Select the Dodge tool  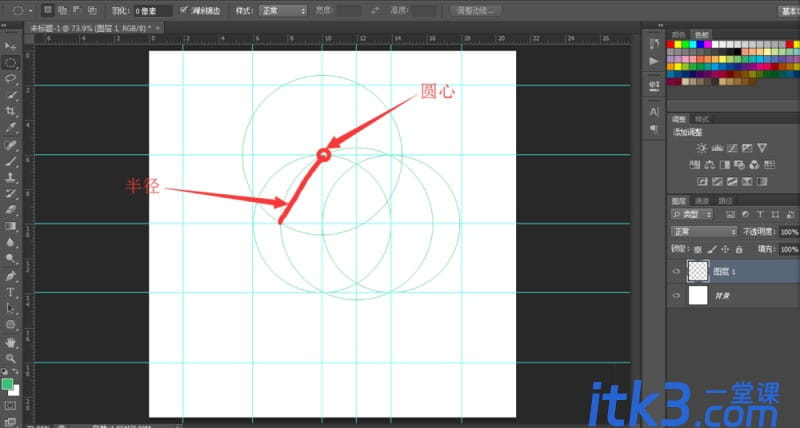pyautogui.click(x=10, y=259)
